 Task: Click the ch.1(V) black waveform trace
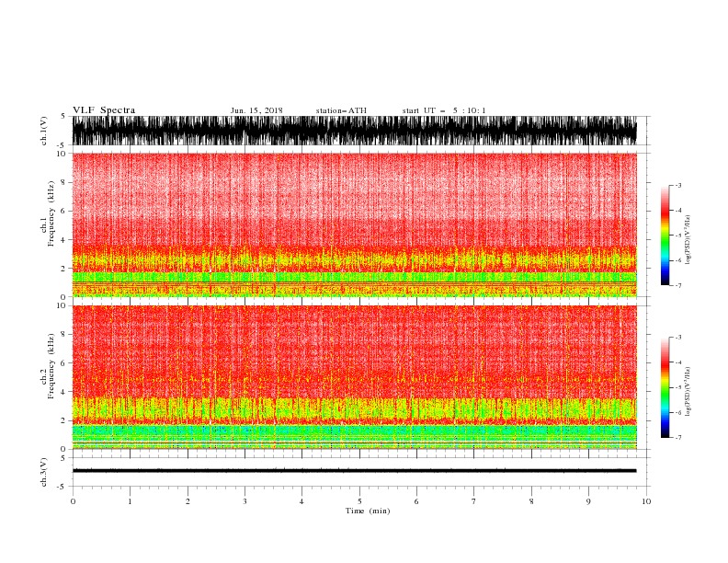click(354, 131)
